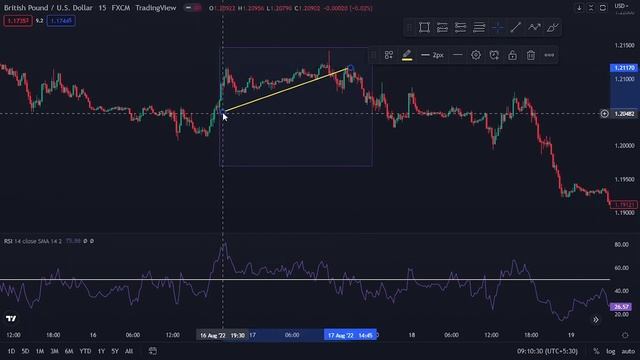Screen dimensions: 640x360
Task: Select the RSI 14 close SMA indicator legend
Action: [x=33, y=241]
